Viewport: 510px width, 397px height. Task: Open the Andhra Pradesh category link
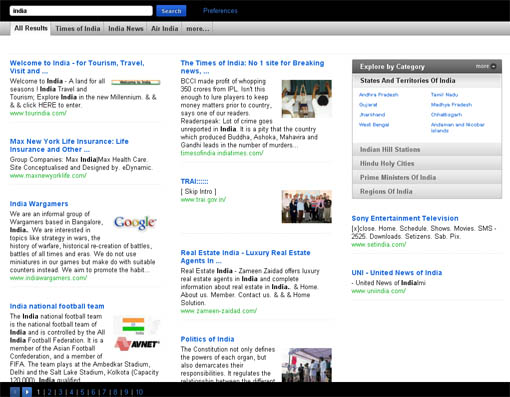tap(379, 95)
